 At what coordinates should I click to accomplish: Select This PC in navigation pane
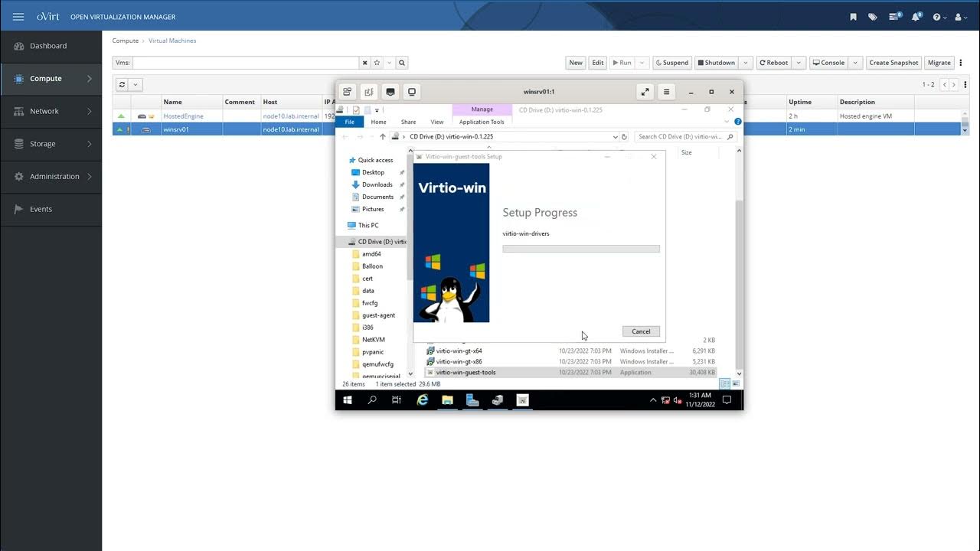pos(368,225)
